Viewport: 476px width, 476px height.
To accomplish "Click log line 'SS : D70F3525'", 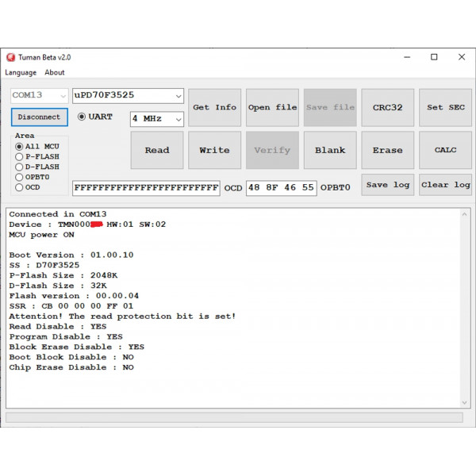I will click(44, 265).
